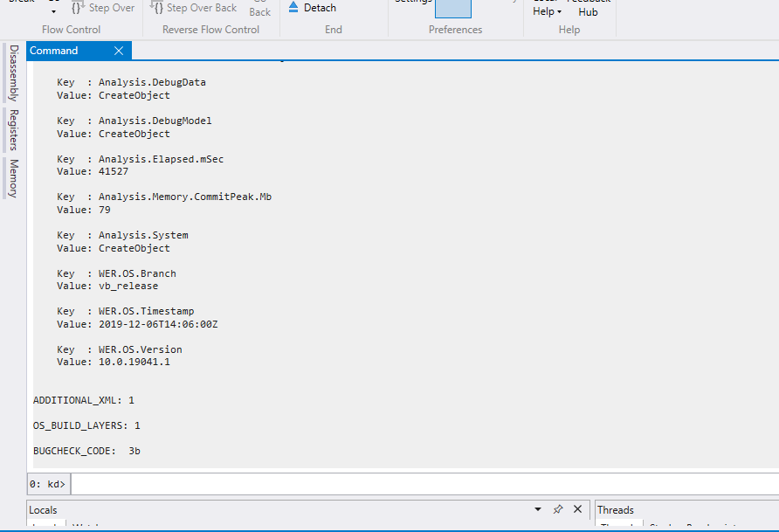Click the Analysis.System key line

tap(122, 235)
